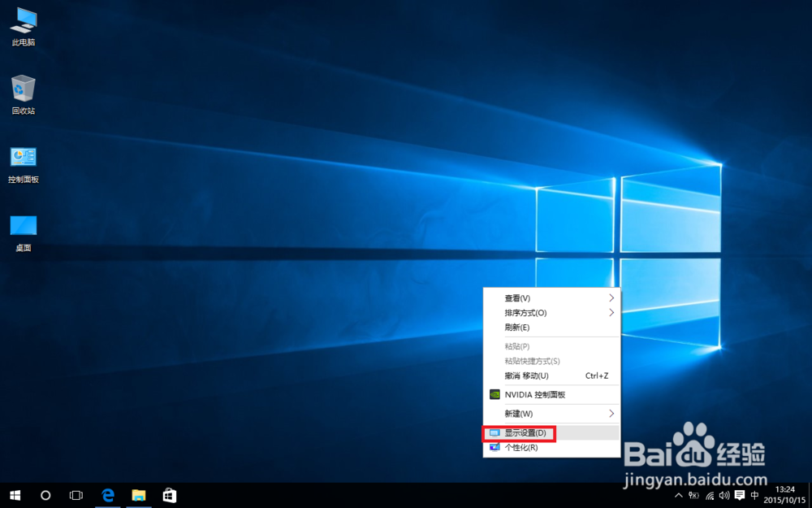Screen dimensions: 812x508
Task: Click the volume icon in the tray
Action: pos(723,495)
